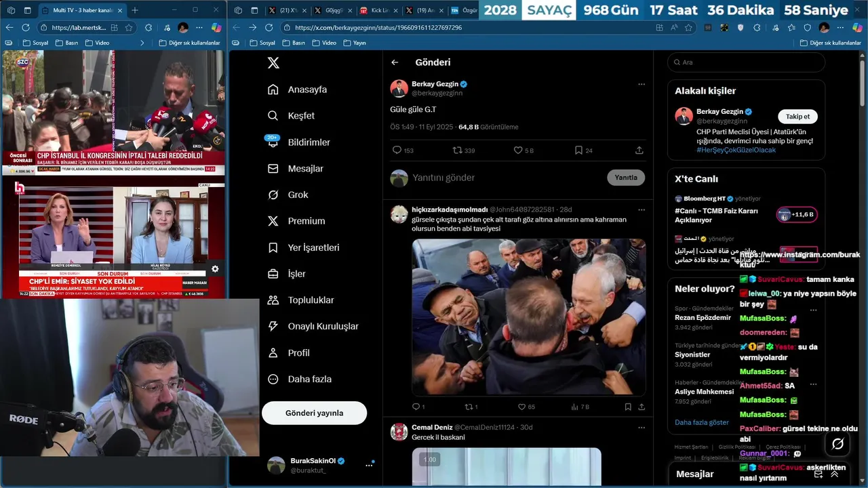Reload the Multi TV page

26,28
